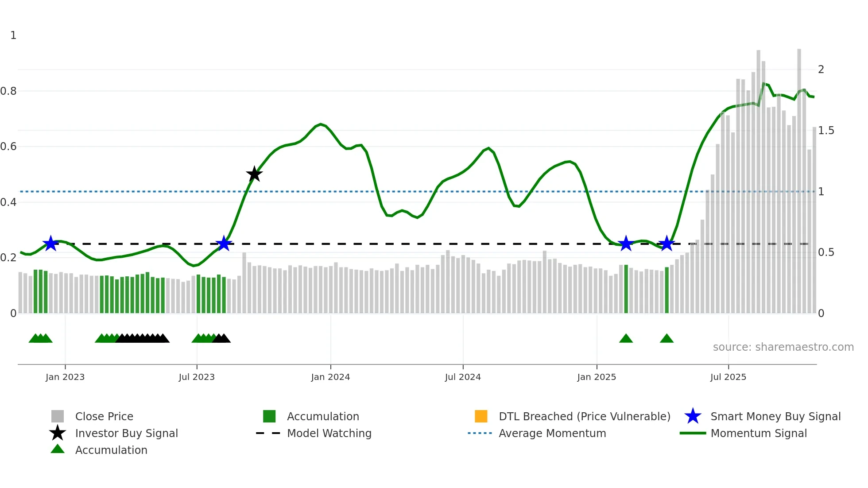Click the Jan 2023 axis label

coord(65,377)
